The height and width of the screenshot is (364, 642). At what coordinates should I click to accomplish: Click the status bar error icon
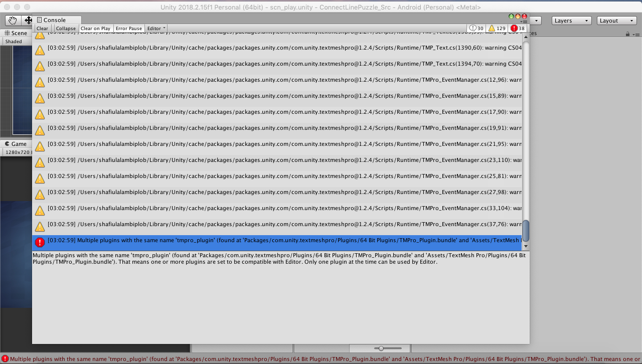[x=5, y=359]
